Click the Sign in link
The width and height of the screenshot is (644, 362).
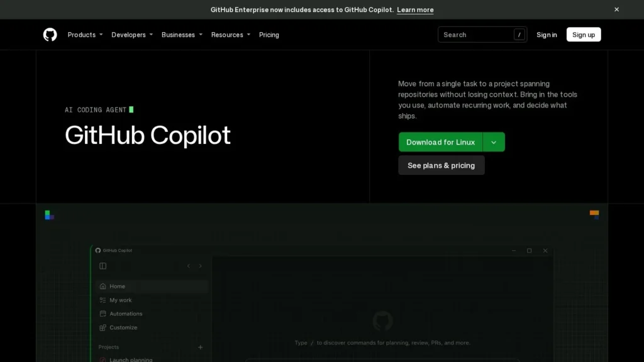(547, 35)
